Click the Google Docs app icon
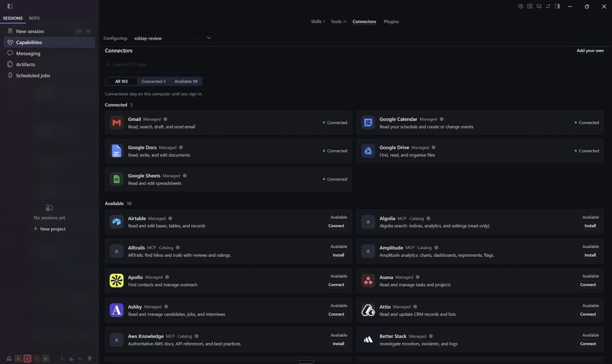The width and height of the screenshot is (612, 364). pyautogui.click(x=117, y=151)
